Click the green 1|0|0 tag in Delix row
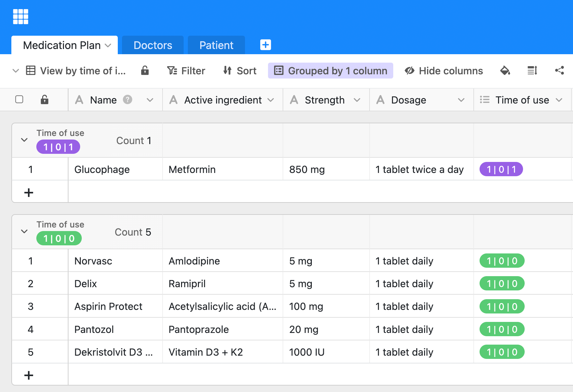573x392 pixels. tap(502, 283)
